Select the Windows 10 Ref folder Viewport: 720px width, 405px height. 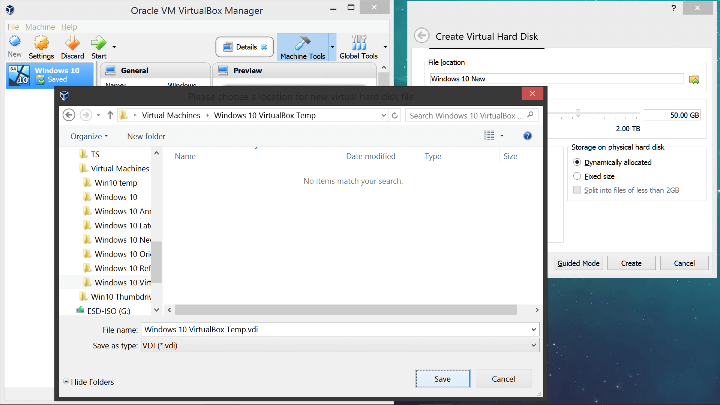(117, 268)
